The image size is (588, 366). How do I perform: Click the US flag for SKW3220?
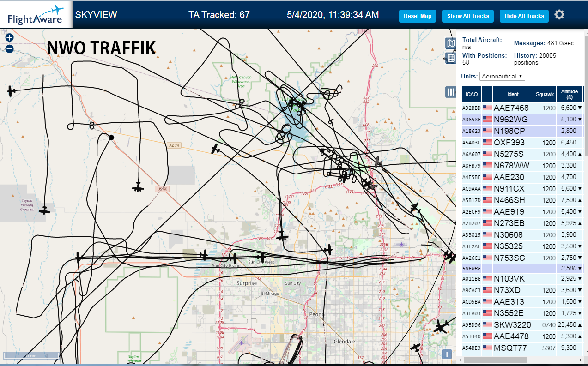(487, 325)
